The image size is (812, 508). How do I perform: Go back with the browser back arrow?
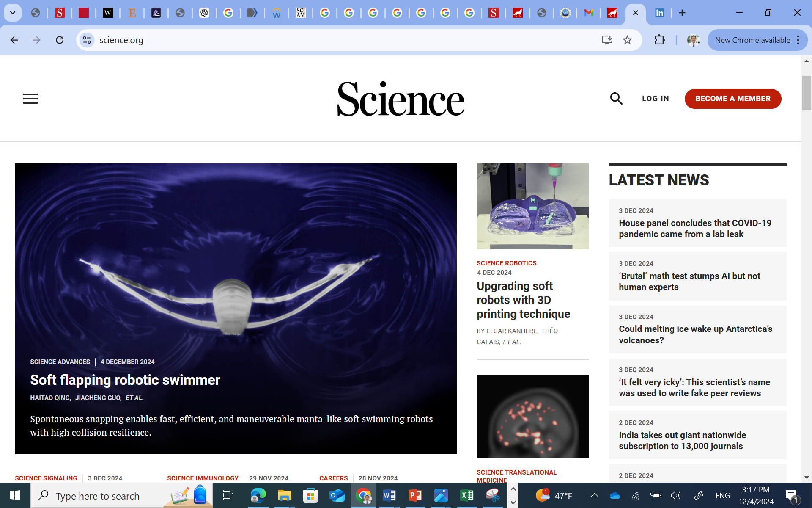[14, 40]
